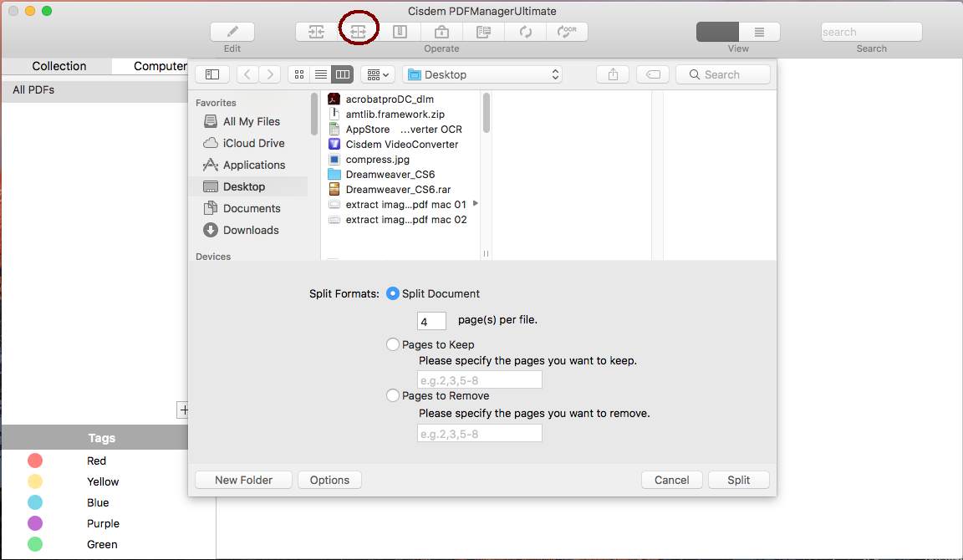Expand extract imag...pdf mac 01 arrow

(476, 204)
